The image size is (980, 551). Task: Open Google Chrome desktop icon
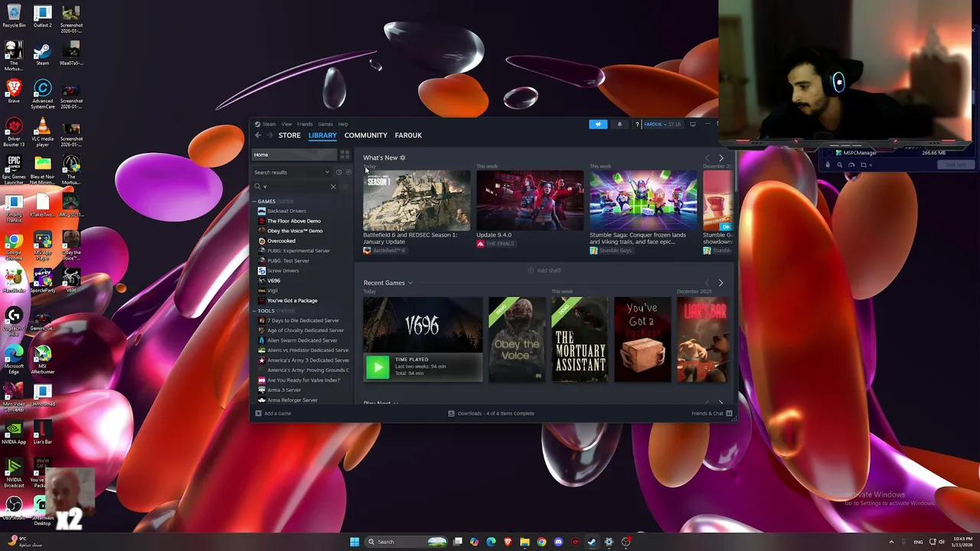click(x=14, y=246)
